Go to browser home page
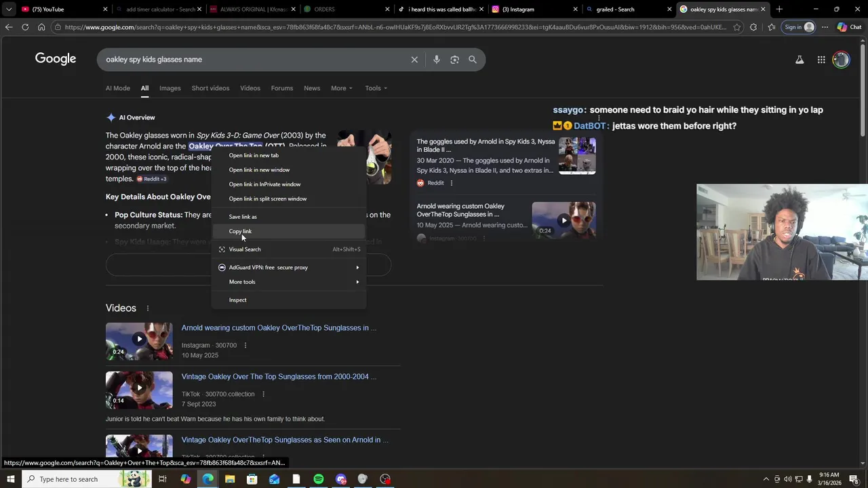 click(x=41, y=27)
